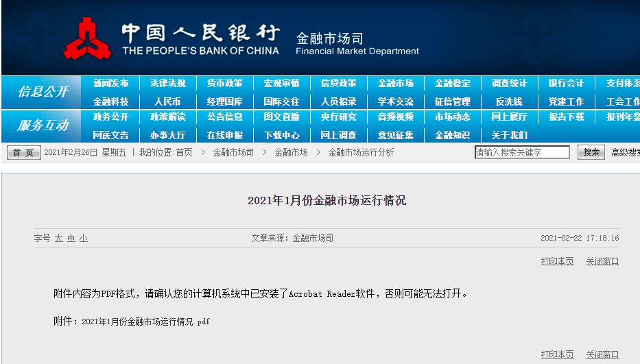The image size is (640, 364).
Task: Select 征信管理 navigation item
Action: click(452, 101)
